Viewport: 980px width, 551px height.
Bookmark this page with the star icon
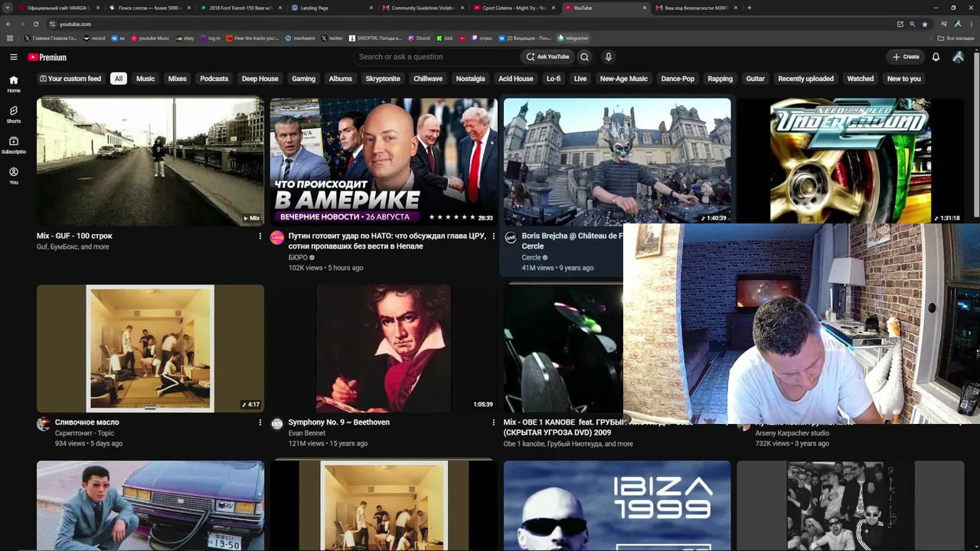click(925, 24)
